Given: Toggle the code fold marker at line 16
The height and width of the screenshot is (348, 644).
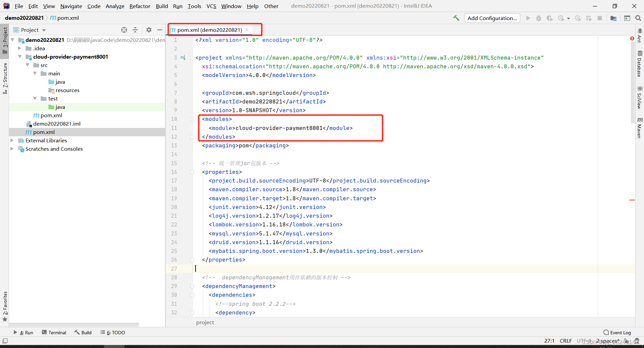Looking at the screenshot, I should point(192,172).
